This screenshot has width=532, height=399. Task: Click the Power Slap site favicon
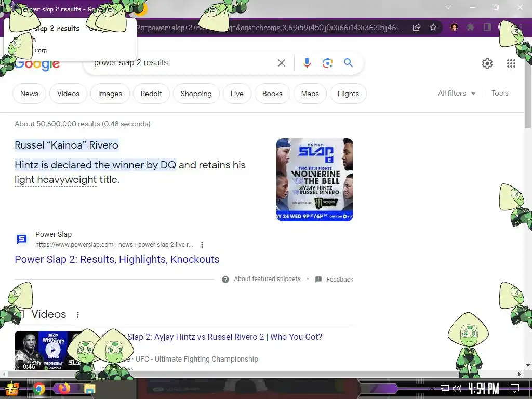coord(22,239)
